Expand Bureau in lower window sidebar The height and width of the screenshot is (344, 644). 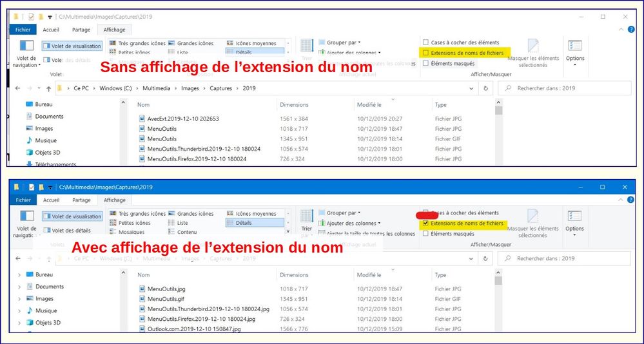point(19,274)
